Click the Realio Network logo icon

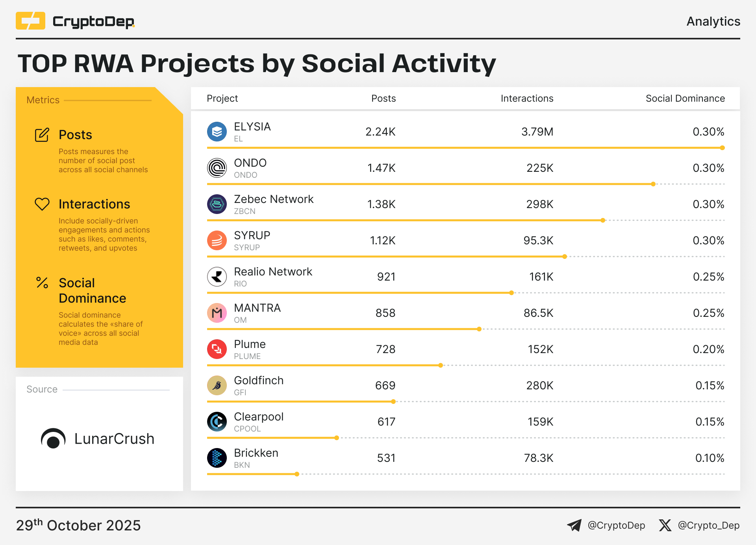tap(217, 277)
